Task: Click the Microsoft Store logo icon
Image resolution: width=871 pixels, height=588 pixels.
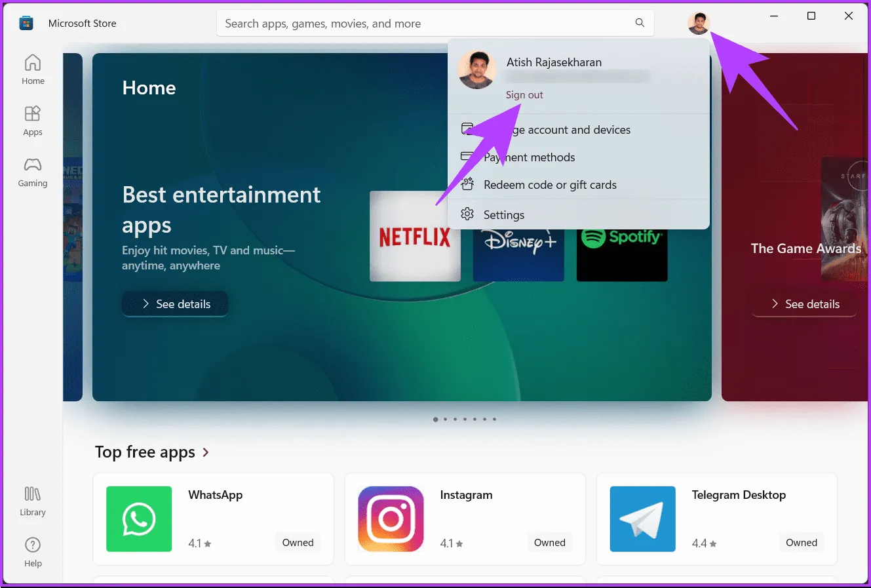Action: (x=26, y=24)
